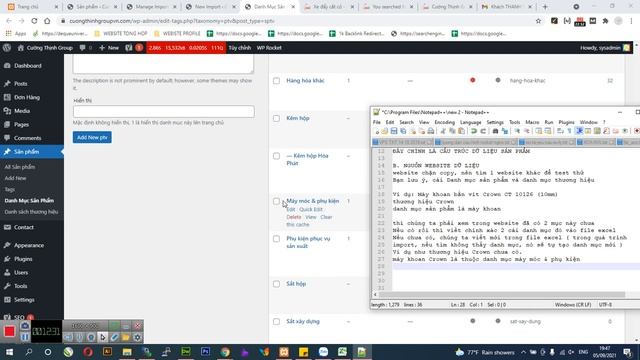Open the WordPress logo admin menu
Viewport: 640px width, 360px height.
pyautogui.click(x=7, y=48)
